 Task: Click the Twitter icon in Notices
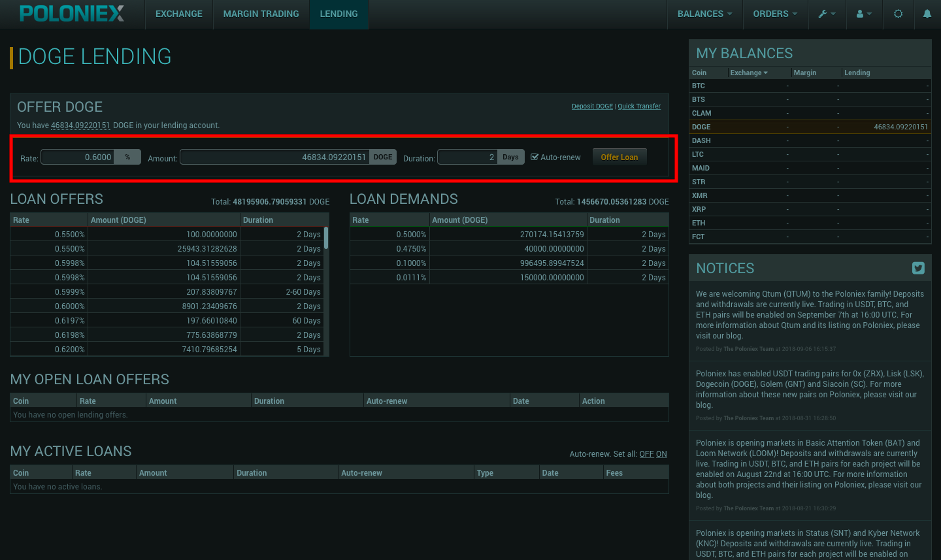tap(918, 268)
